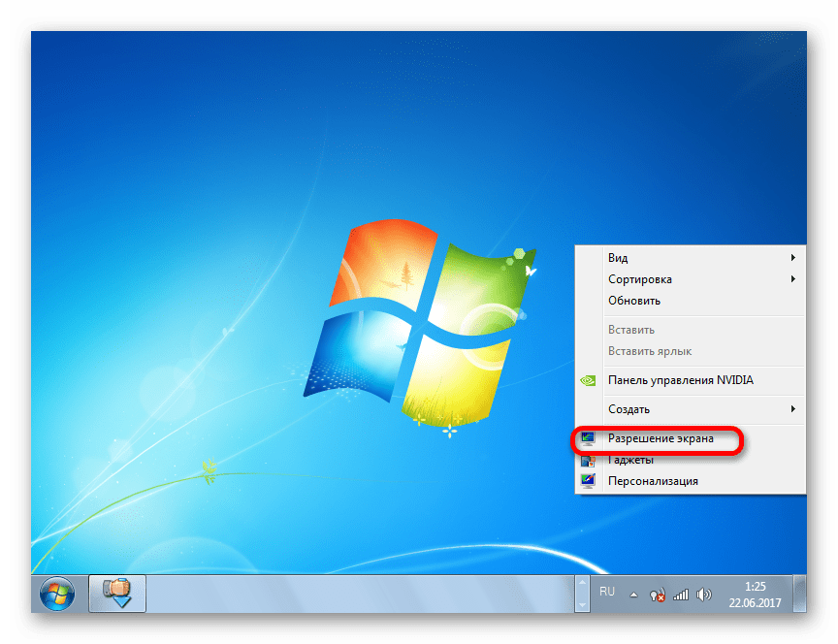Click the tray icon with red cross
Screen dimensions: 838x644
coord(658,595)
